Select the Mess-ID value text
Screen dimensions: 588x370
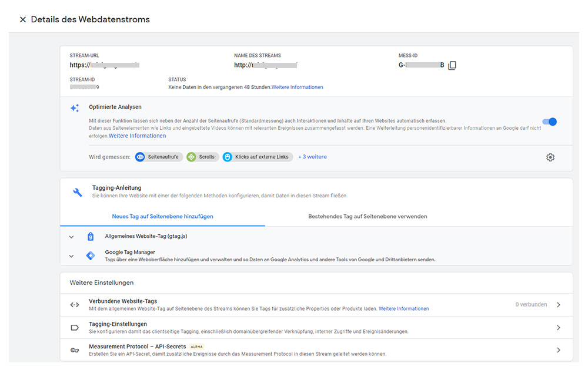tap(421, 65)
